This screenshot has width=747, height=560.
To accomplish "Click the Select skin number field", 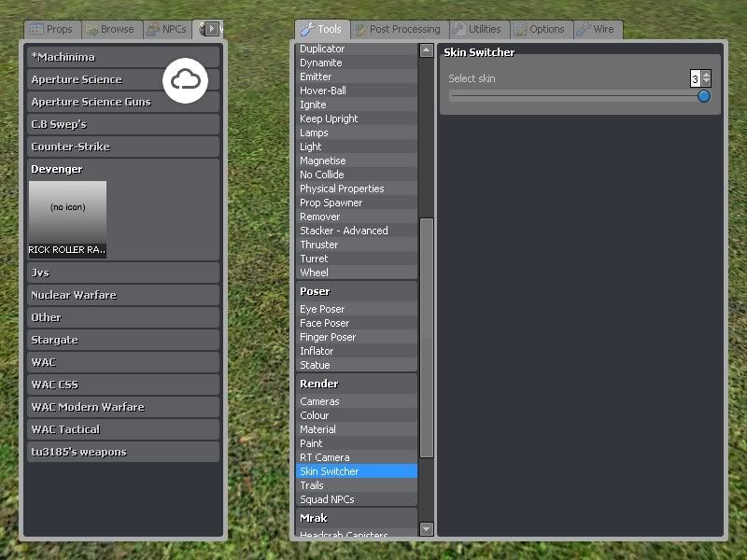I will pyautogui.click(x=696, y=78).
